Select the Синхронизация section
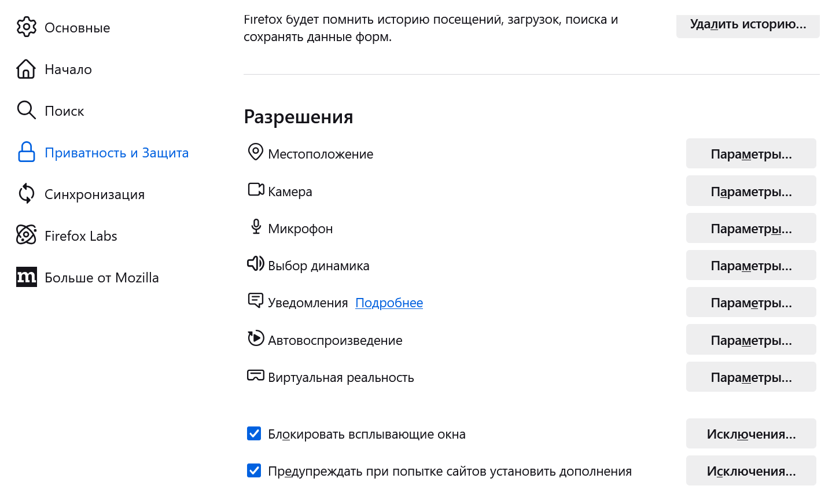Screen dimensions: 832x504 (x=95, y=194)
